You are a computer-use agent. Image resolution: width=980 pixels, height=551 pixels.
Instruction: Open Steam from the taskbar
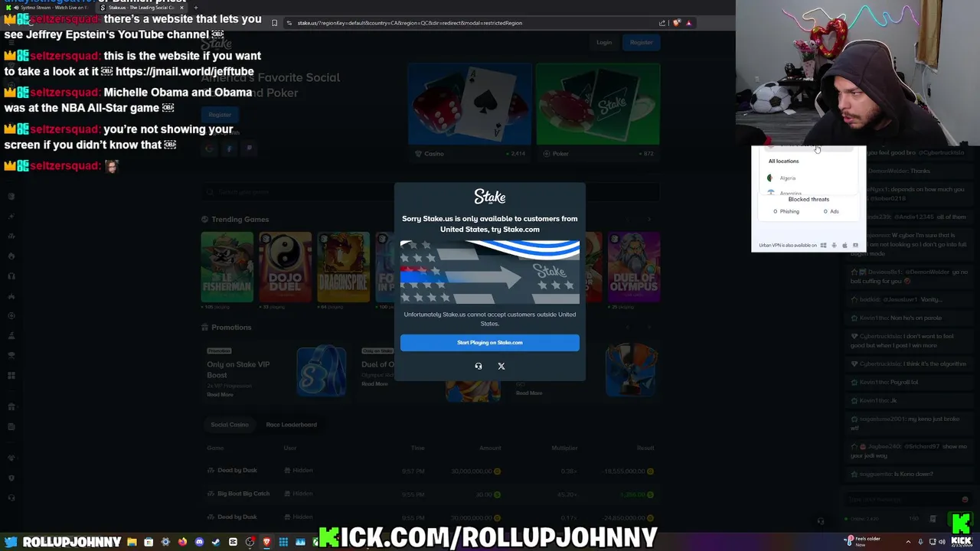pyautogui.click(x=216, y=542)
